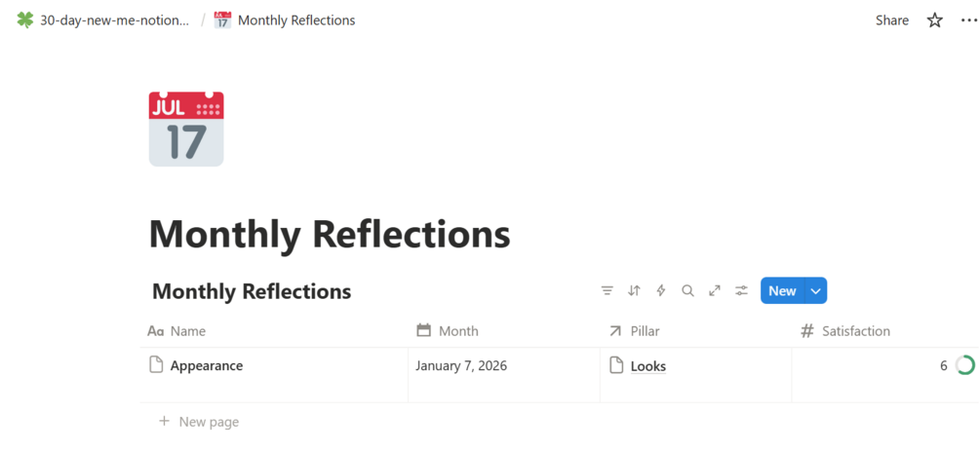980x452 pixels.
Task: Click the filter icon in database toolbar
Action: point(607,291)
